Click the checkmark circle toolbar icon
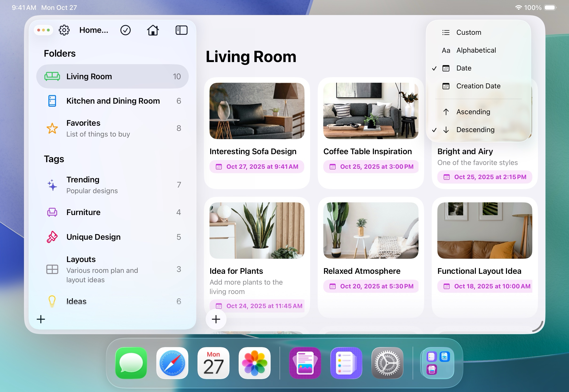Viewport: 569px width, 392px height. tap(125, 30)
